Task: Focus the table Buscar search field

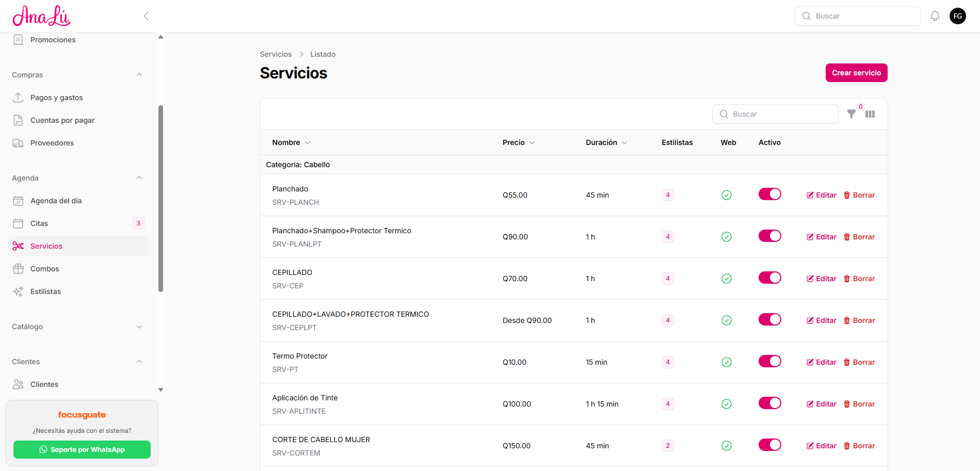Action: (775, 114)
